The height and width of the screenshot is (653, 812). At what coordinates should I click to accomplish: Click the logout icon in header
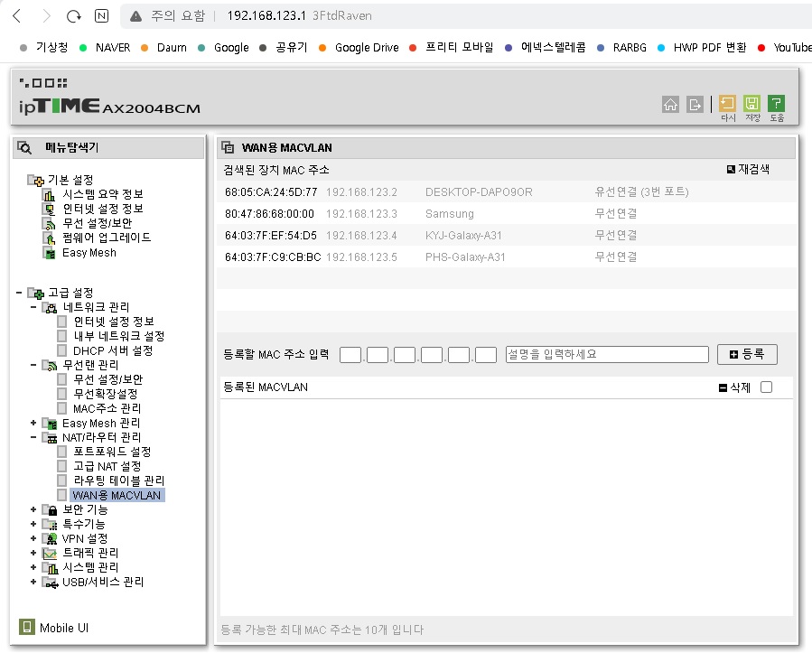click(x=695, y=104)
